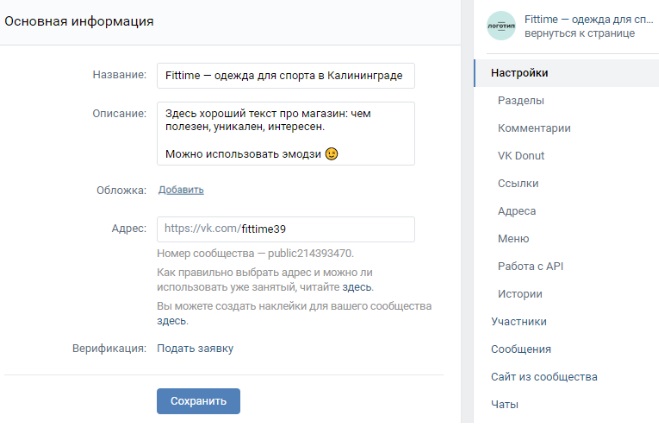Select Меню in settings sidebar
This screenshot has height=427, width=659.
(x=513, y=239)
